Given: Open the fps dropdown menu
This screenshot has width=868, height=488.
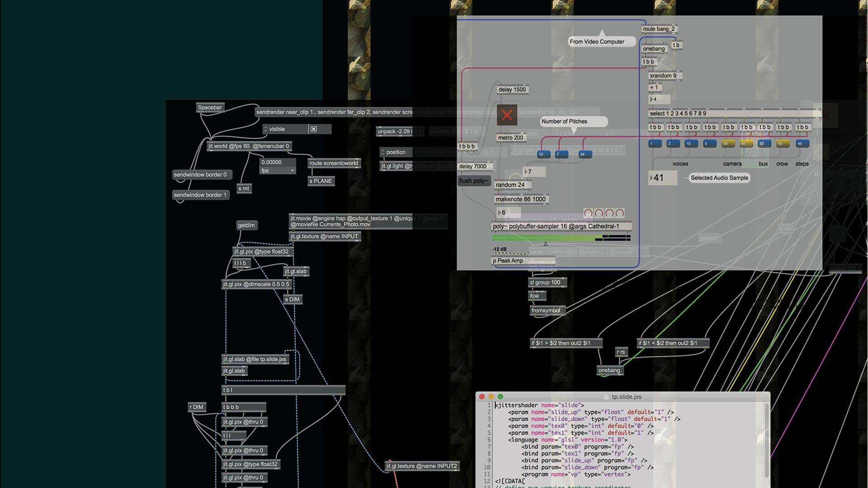Looking at the screenshot, I should (x=278, y=171).
